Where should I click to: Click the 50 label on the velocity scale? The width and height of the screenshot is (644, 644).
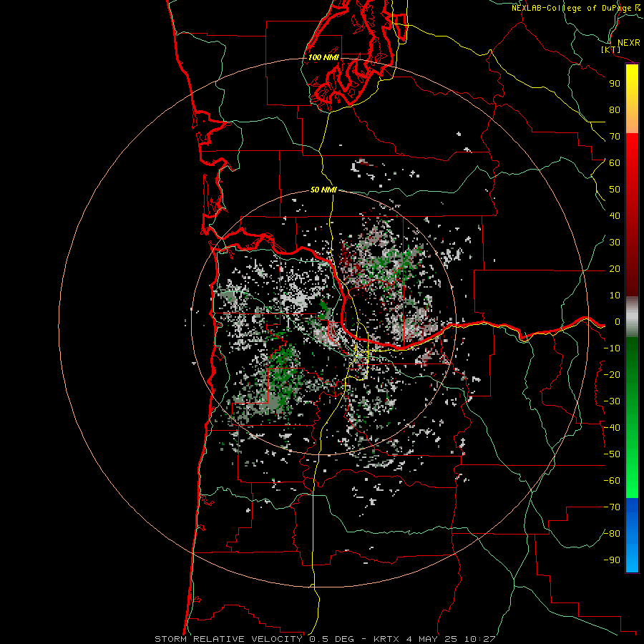point(615,190)
